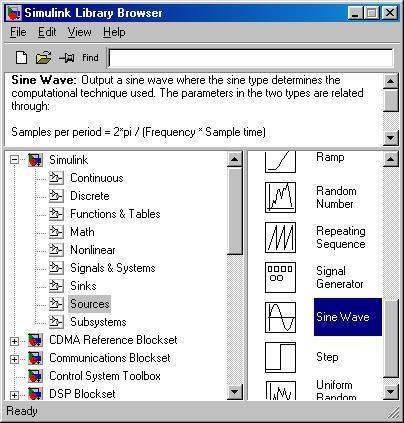Click the Random Number block icon
404x423 pixels.
click(x=280, y=197)
